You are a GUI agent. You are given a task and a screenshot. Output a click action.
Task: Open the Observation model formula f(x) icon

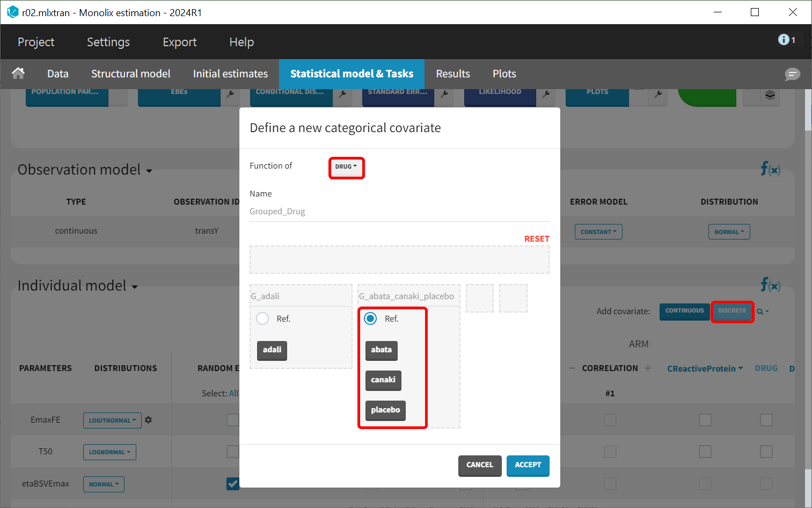[x=770, y=169]
